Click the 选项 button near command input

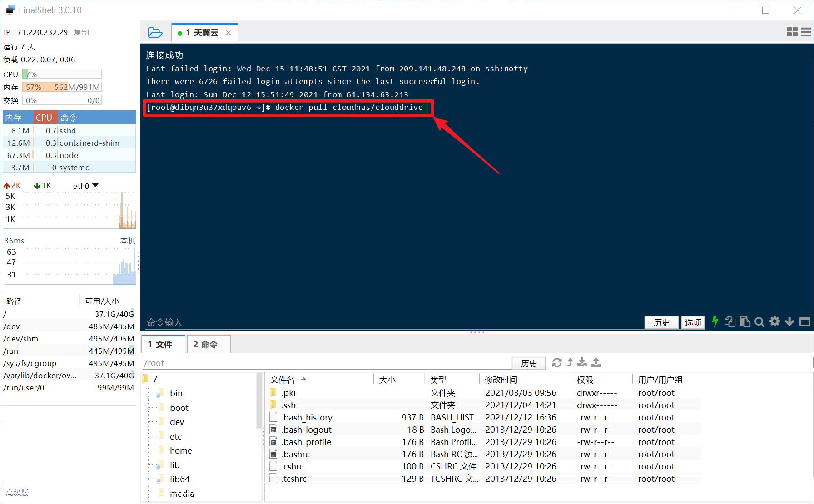point(692,322)
